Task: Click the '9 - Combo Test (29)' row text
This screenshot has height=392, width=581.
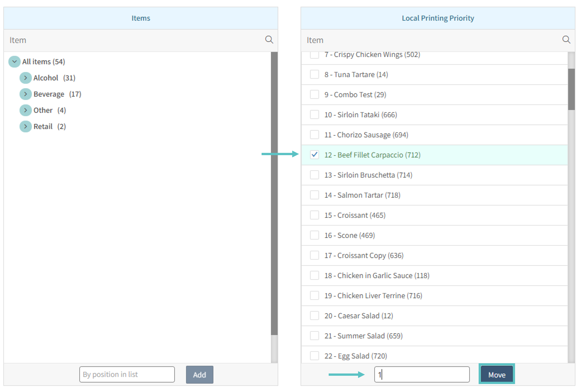Action: 355,95
